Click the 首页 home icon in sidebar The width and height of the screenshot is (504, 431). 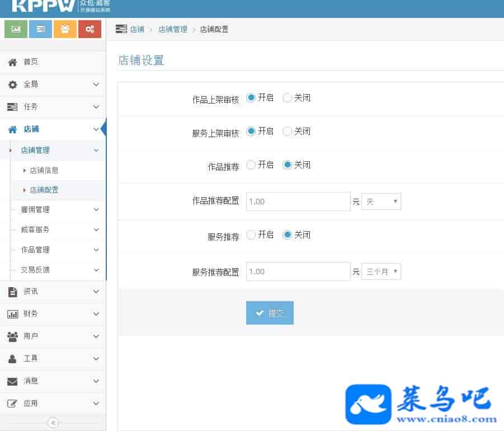12,62
